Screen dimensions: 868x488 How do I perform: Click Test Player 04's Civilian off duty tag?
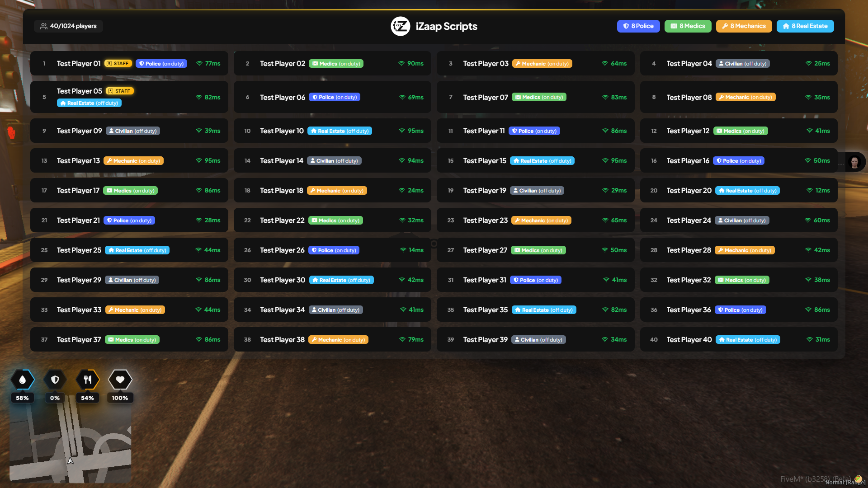pos(742,64)
